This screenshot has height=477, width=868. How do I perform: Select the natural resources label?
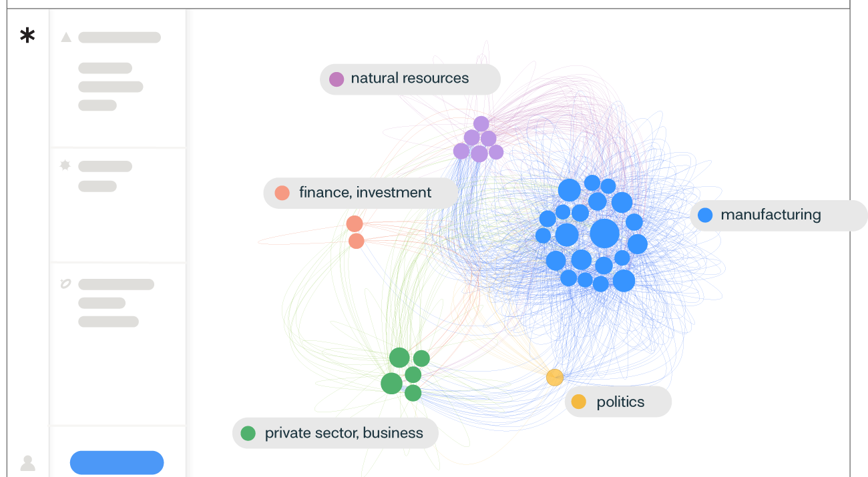click(x=409, y=79)
